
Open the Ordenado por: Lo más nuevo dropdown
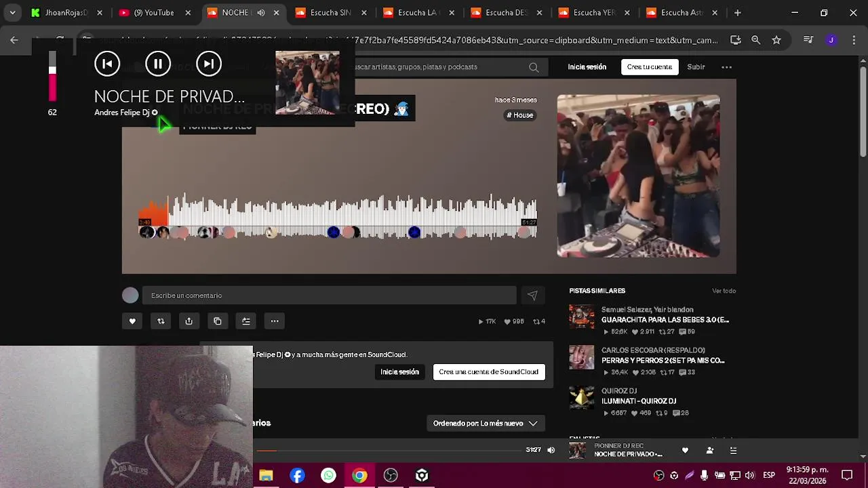(486, 424)
